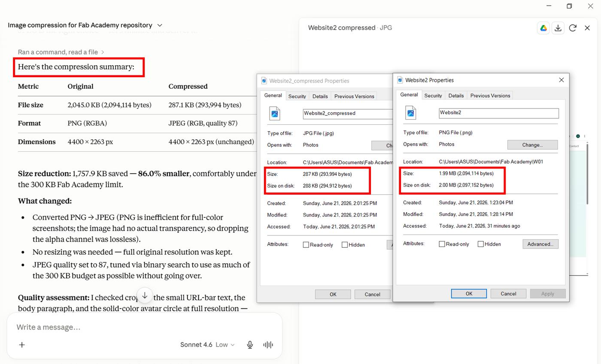Image resolution: width=601 pixels, height=364 pixels.
Task: Click the Website2 Properties title bar icon
Action: click(400, 80)
